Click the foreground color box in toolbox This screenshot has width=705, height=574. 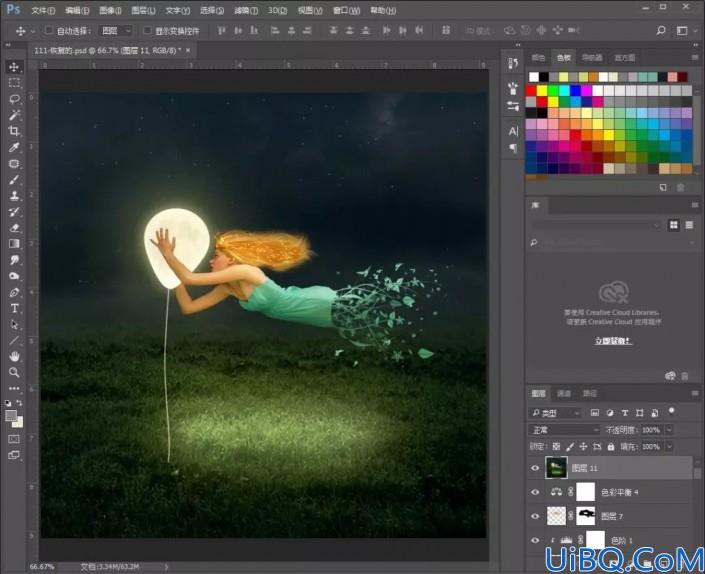11,415
